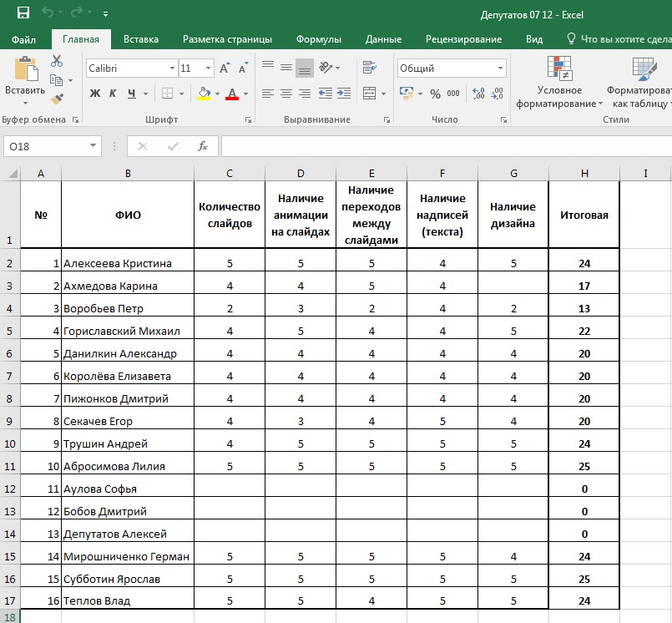Open the Число group dialog launcher
Screen dimensions: 672x623
(x=503, y=120)
